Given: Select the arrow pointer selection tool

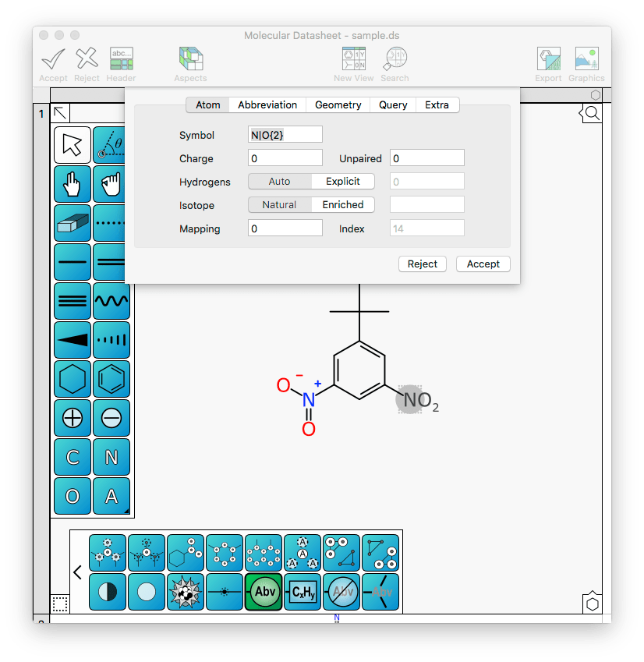Looking at the screenshot, I should pyautogui.click(x=73, y=145).
